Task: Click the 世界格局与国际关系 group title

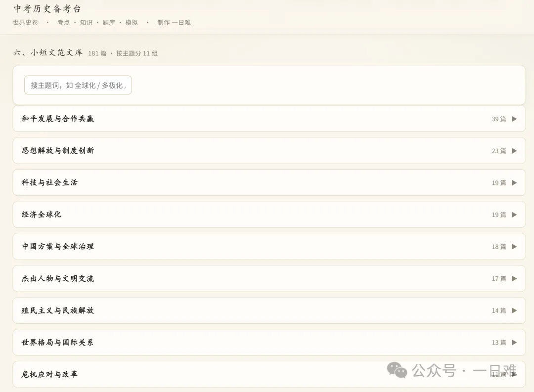Action: pos(57,342)
